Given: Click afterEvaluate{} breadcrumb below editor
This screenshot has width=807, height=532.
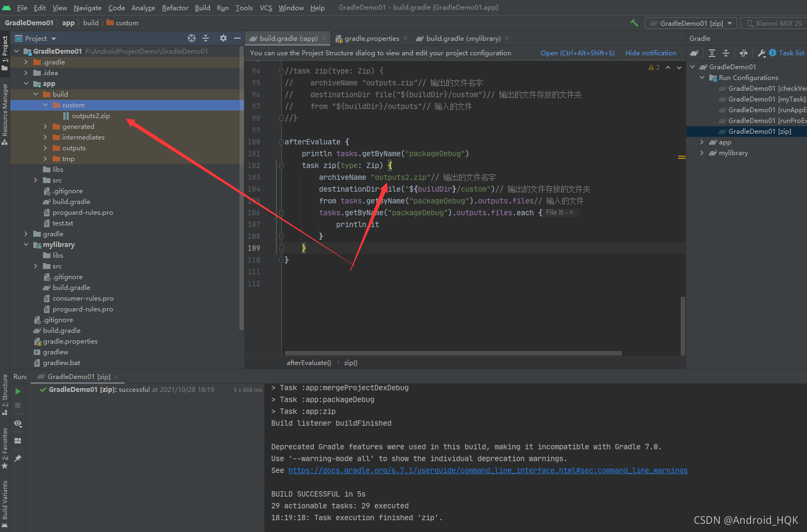Looking at the screenshot, I should 309,363.
